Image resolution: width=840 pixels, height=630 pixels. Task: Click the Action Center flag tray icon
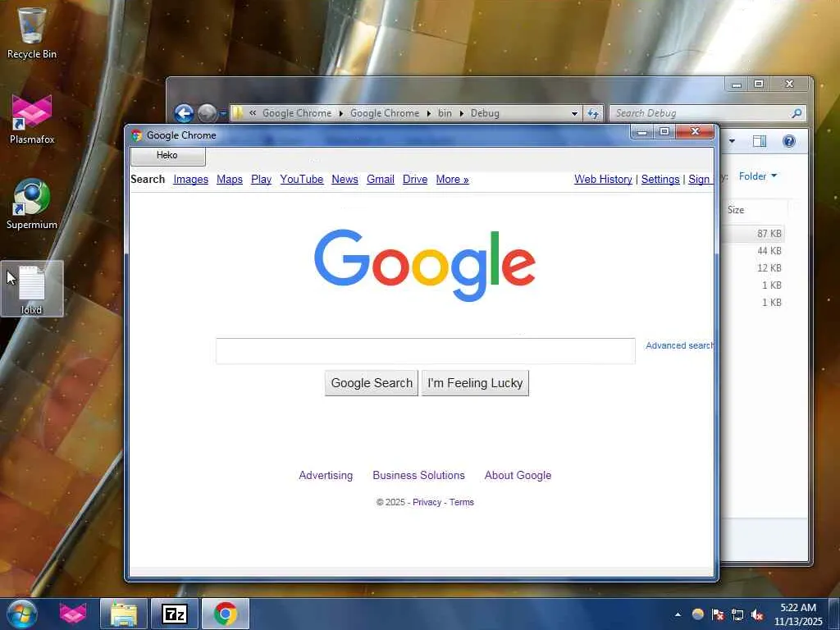coord(718,614)
